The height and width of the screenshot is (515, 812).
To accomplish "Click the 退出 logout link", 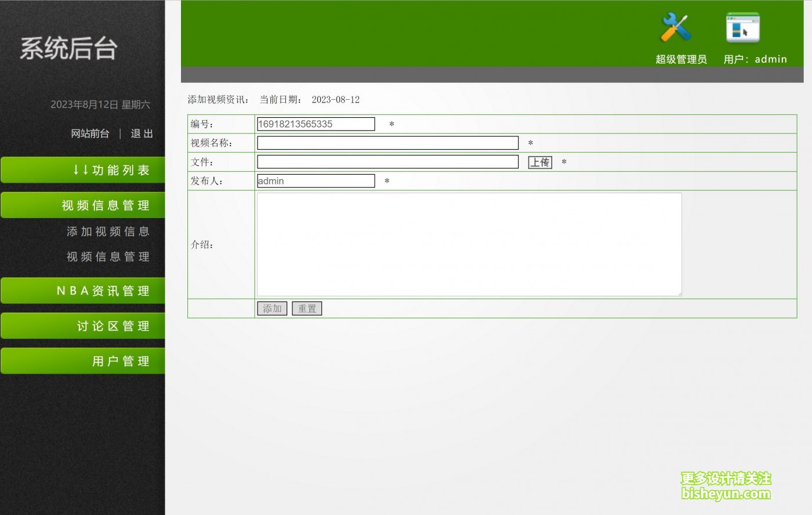I will point(142,133).
